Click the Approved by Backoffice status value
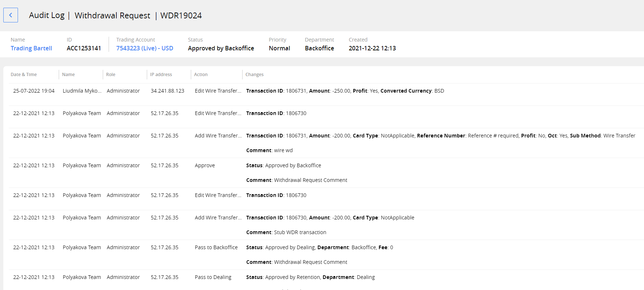Viewport: 644px width, 290px height. [x=221, y=48]
